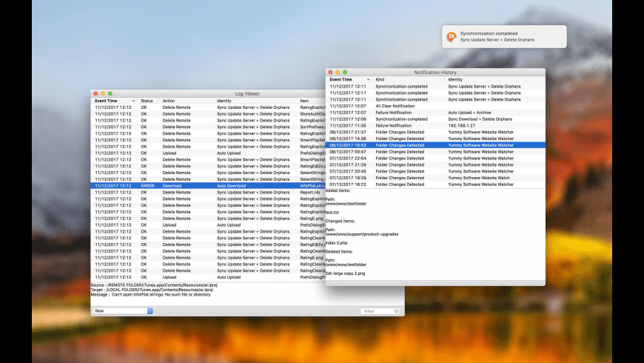Select the ERROR status cell in Log Viewer
Viewport: 644px width, 363px height.
(147, 186)
